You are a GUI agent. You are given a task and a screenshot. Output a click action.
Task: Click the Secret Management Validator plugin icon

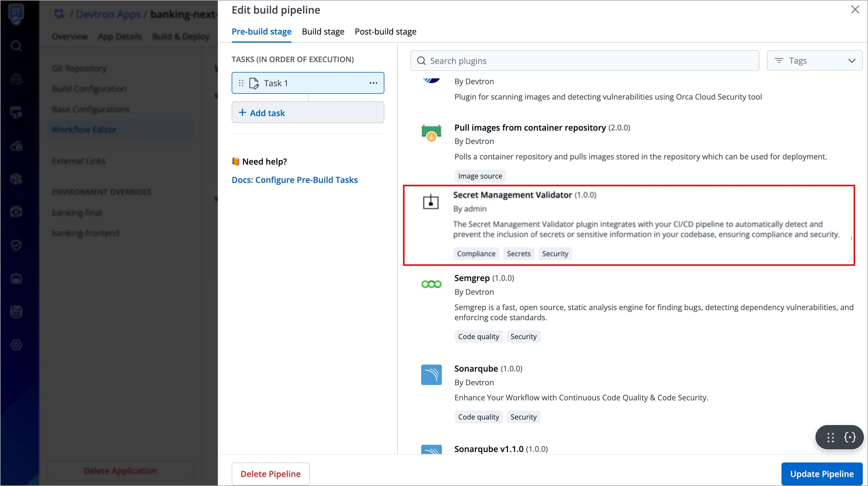coord(431,202)
